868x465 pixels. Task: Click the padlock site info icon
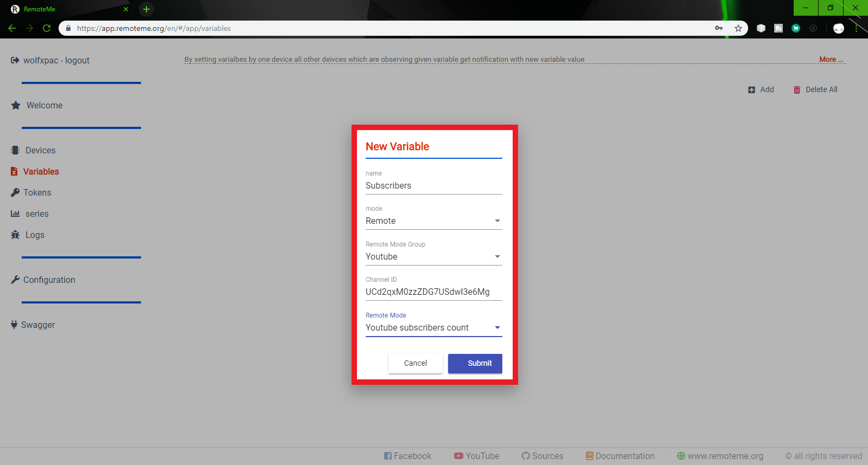68,28
